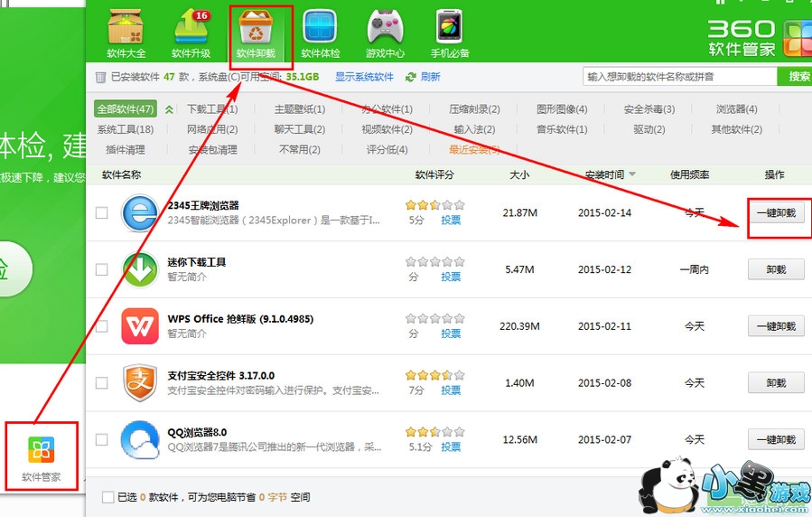This screenshot has height=517, width=812.
Task: Select the 安全杀毒(3) category
Action: [649, 109]
